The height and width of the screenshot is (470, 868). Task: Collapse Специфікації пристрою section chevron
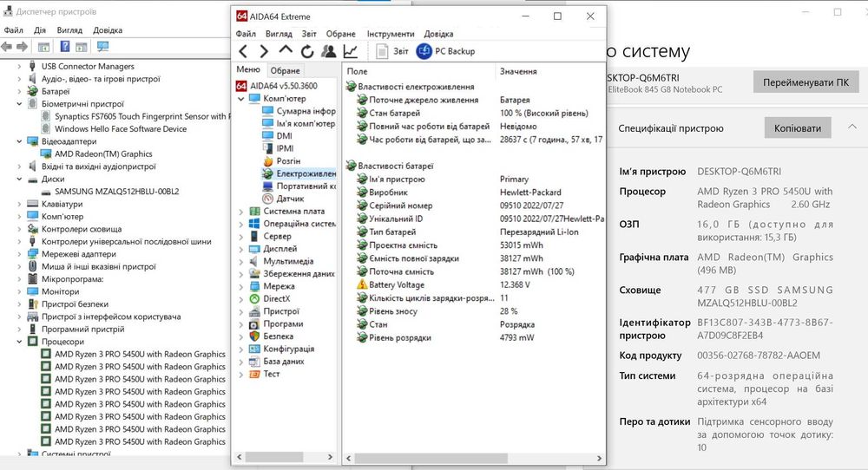[852, 127]
